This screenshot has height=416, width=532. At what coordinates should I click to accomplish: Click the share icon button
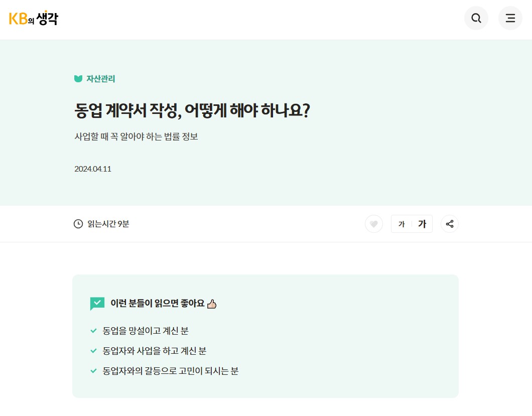[450, 224]
